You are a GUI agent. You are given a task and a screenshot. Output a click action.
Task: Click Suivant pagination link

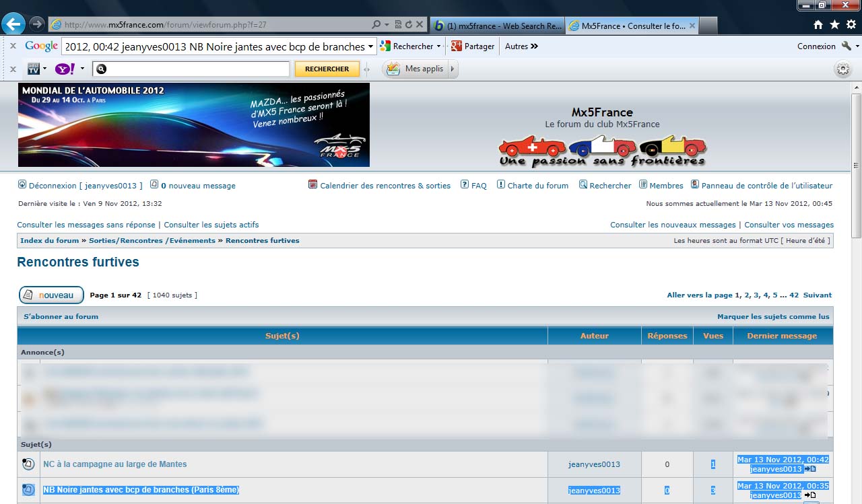coord(818,295)
